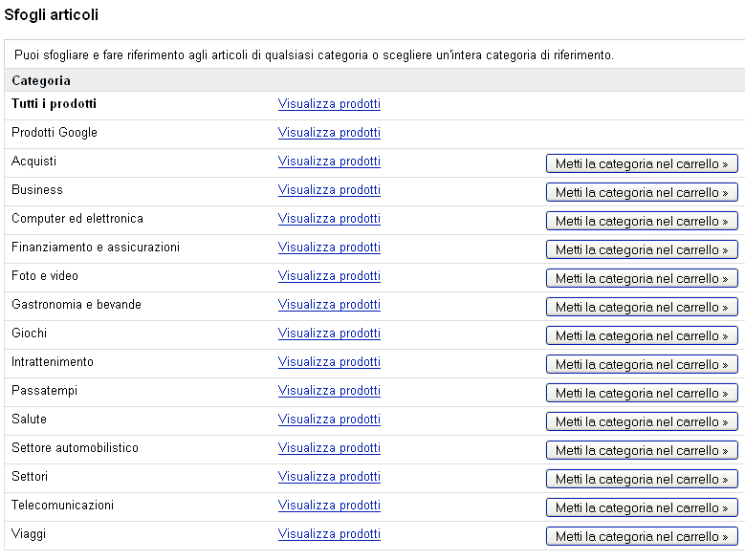The height and width of the screenshot is (560, 745).
Task: Open Visualizza prodotti link for Business
Action: point(329,190)
